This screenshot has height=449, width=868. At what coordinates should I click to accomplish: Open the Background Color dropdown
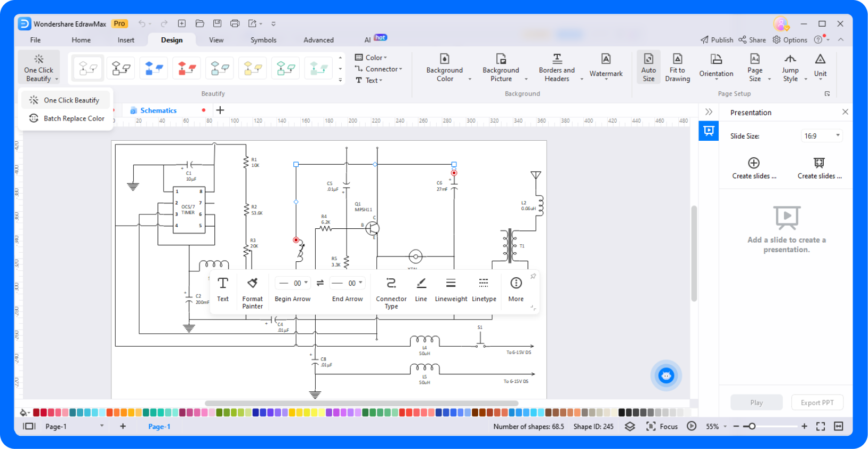[470, 79]
